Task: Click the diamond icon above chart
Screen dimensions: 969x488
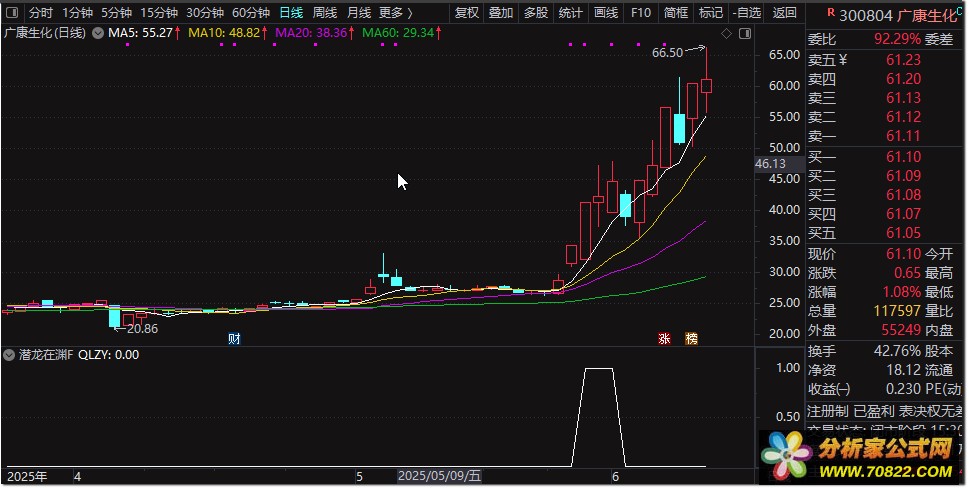Action: tap(727, 33)
